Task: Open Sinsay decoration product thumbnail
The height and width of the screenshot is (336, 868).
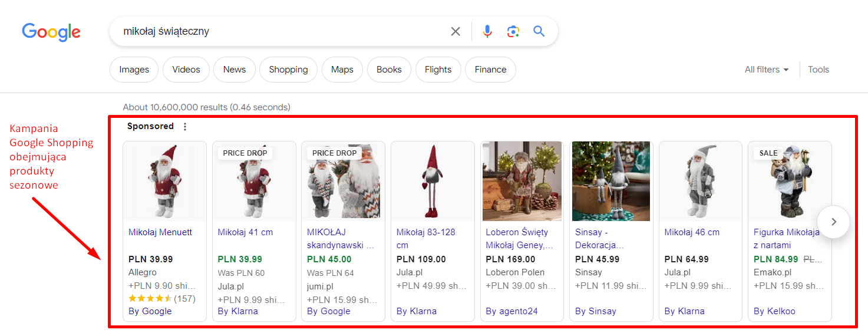Action: pos(611,181)
